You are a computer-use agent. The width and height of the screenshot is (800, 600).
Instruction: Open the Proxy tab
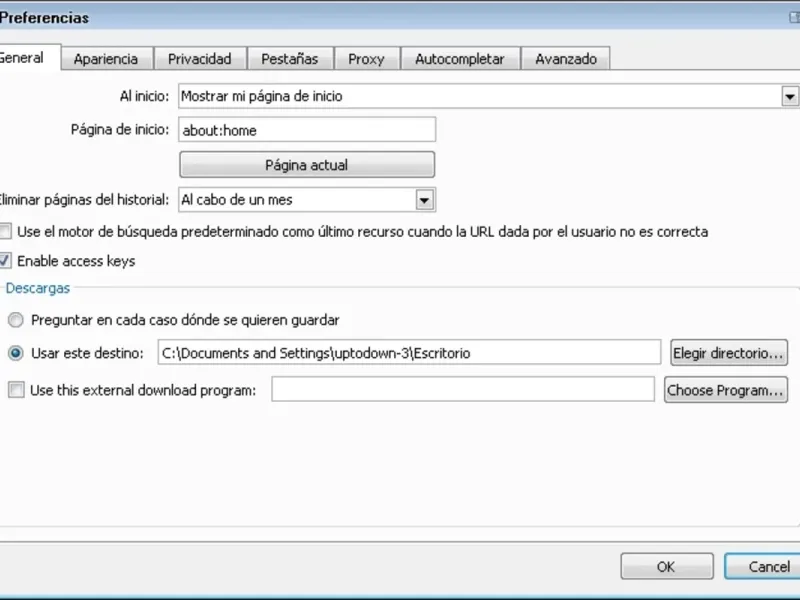(x=367, y=59)
